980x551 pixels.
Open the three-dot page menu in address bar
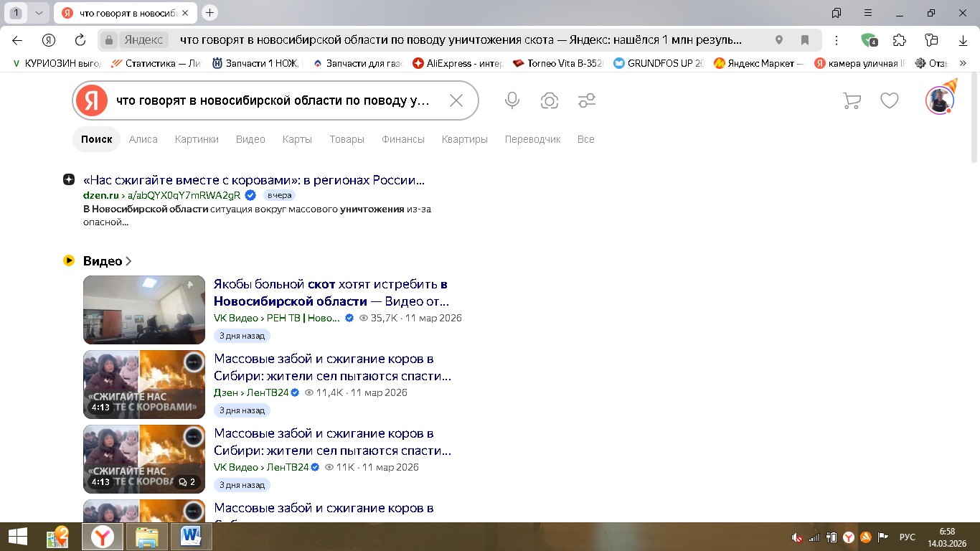[837, 40]
